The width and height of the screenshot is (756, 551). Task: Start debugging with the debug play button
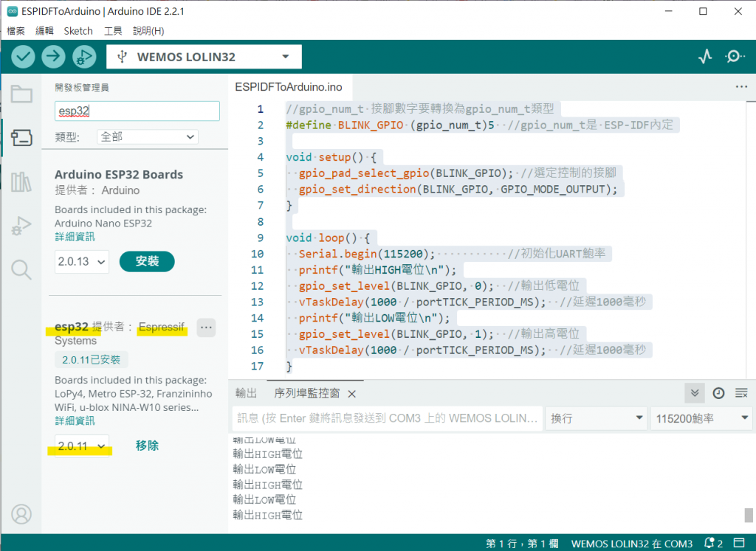(x=84, y=57)
